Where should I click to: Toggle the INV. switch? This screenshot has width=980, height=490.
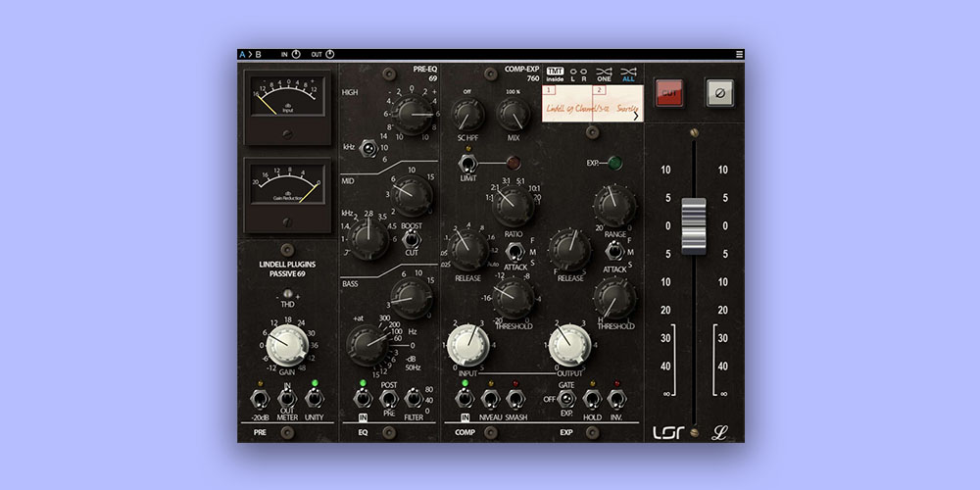tap(616, 398)
